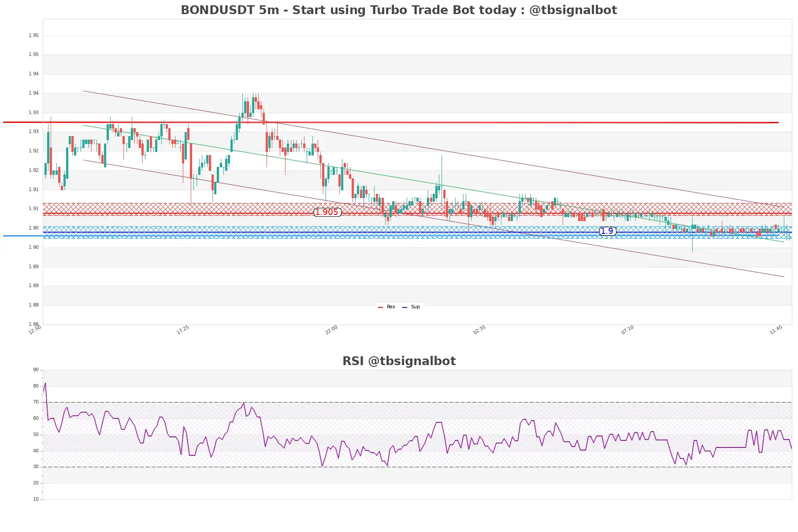The width and height of the screenshot is (798, 532).
Task: Click the RSI axis value 30
Action: [x=36, y=467]
